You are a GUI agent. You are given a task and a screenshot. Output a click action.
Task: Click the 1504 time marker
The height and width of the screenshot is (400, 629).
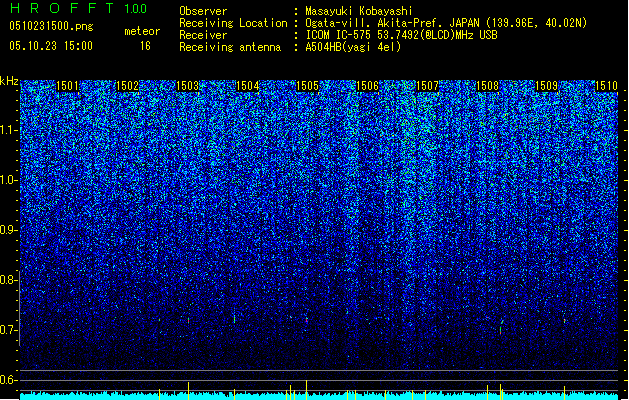248,86
